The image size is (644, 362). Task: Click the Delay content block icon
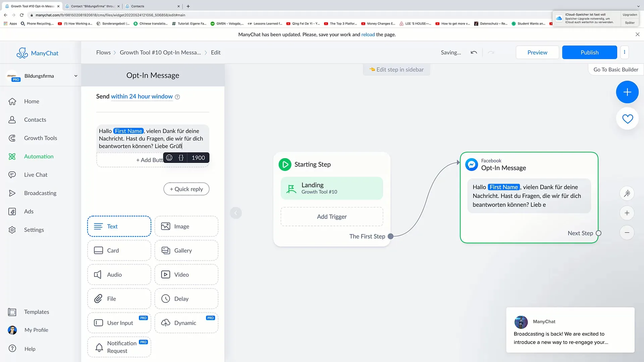click(x=166, y=299)
